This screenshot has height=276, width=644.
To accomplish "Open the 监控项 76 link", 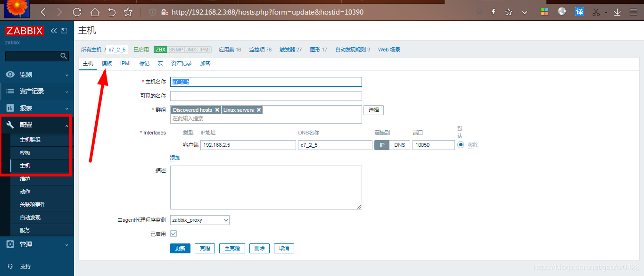I will click(x=260, y=50).
